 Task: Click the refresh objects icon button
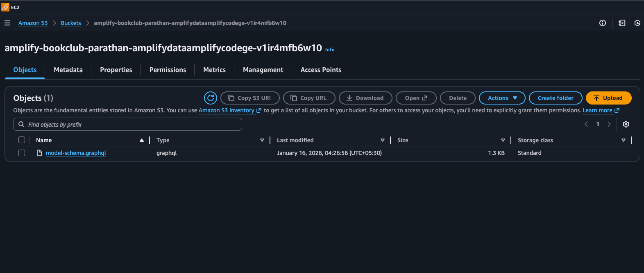tap(211, 98)
